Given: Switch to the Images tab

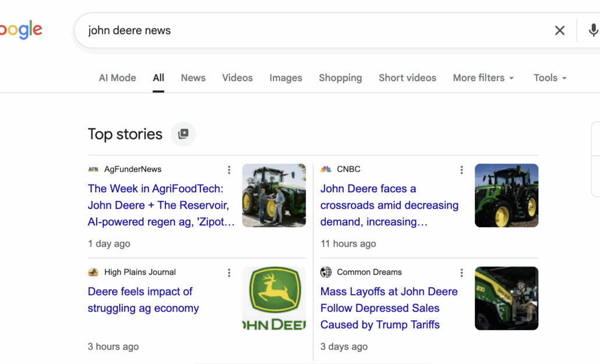Looking at the screenshot, I should point(285,78).
